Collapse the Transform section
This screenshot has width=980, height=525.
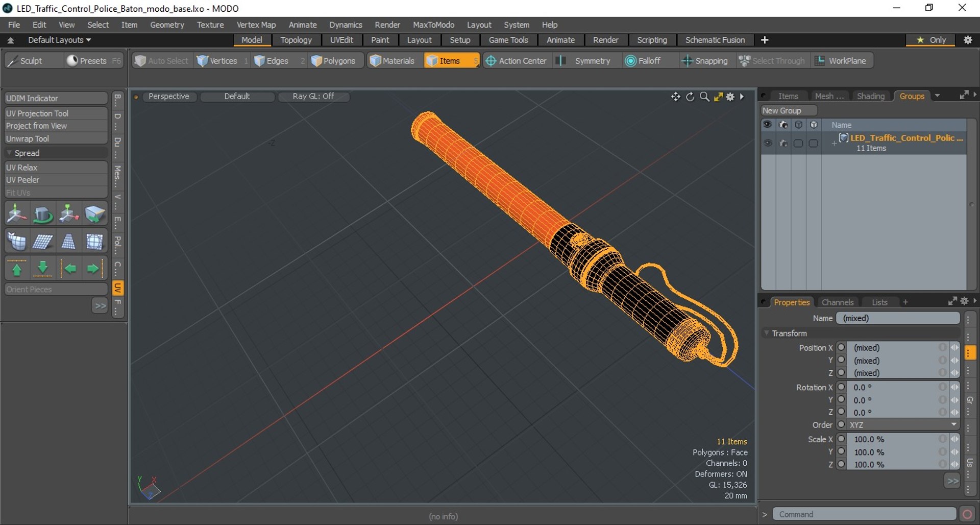(767, 333)
